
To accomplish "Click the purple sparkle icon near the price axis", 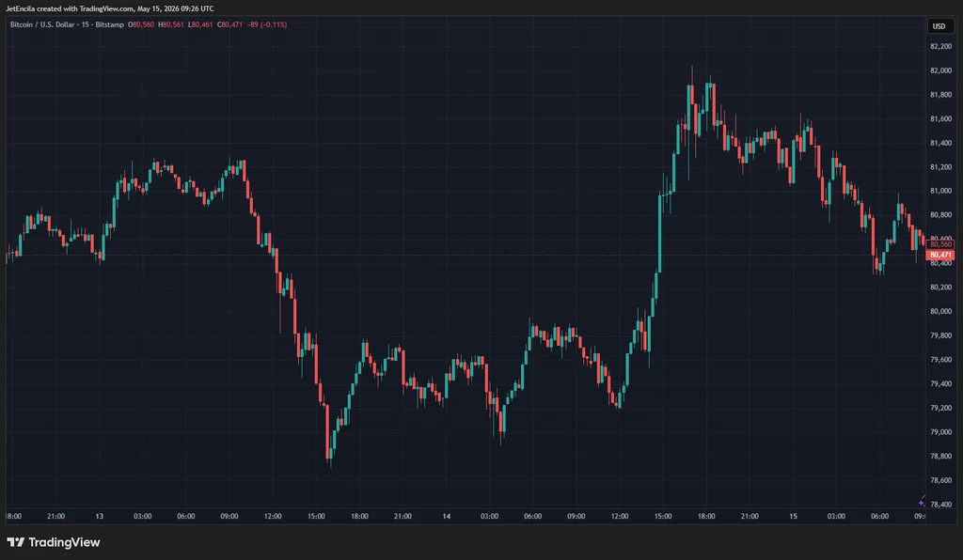I will [922, 503].
